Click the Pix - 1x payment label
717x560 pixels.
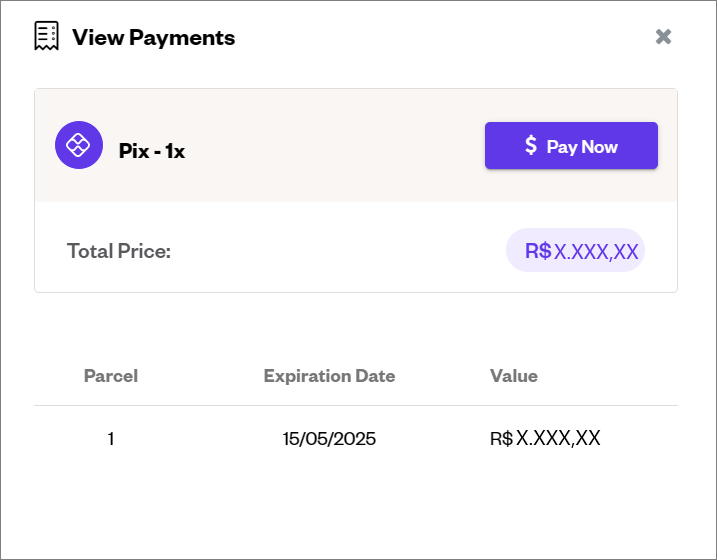152,151
